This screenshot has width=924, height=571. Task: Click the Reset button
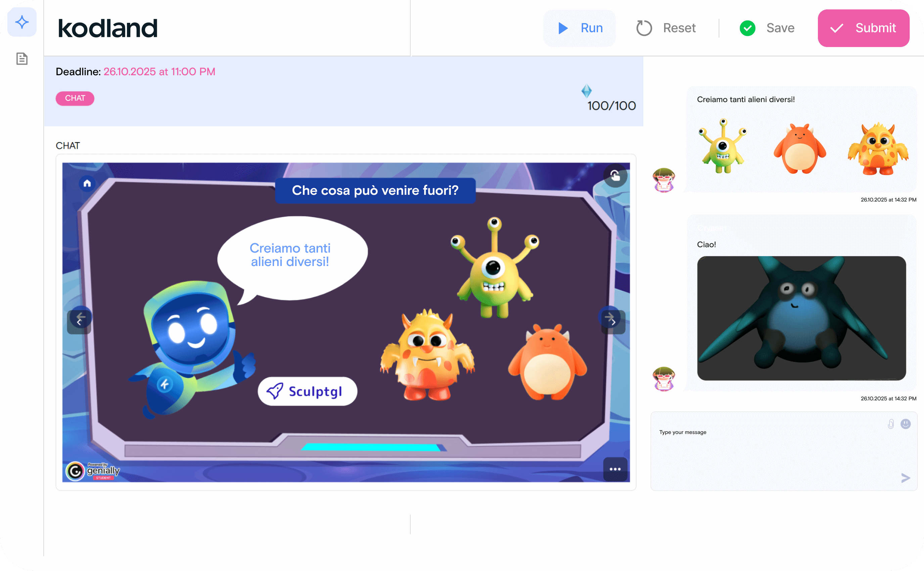[x=666, y=28]
